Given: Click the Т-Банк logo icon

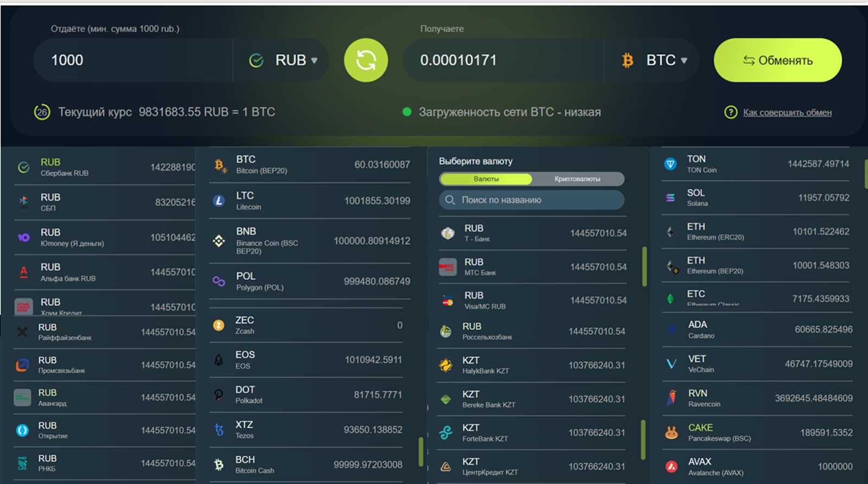Looking at the screenshot, I should click(x=448, y=233).
